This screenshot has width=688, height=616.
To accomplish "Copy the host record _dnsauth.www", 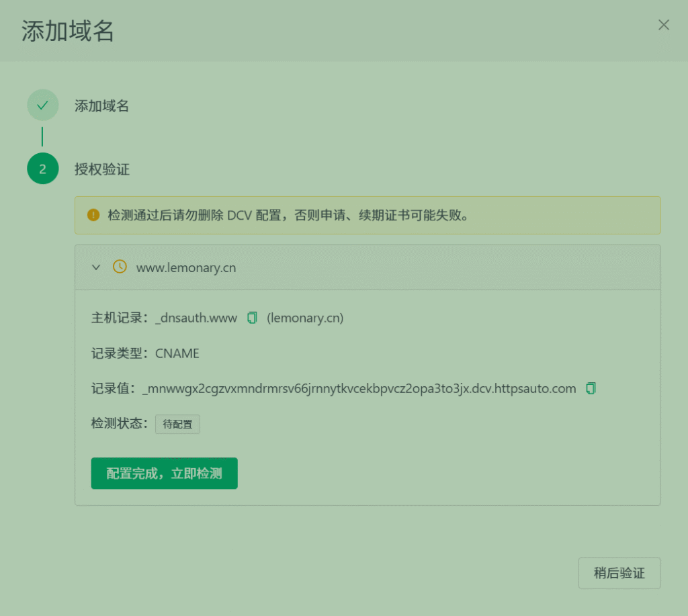I will [253, 318].
